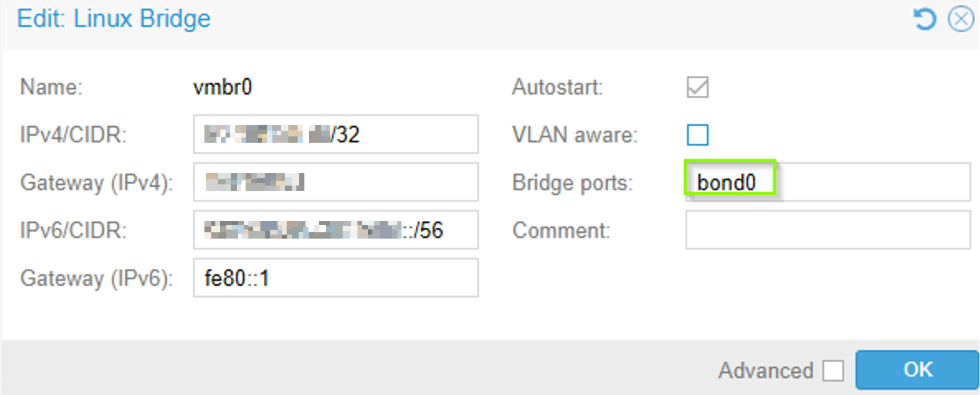Click the dialog close icon
The image size is (980, 395).
(x=962, y=18)
